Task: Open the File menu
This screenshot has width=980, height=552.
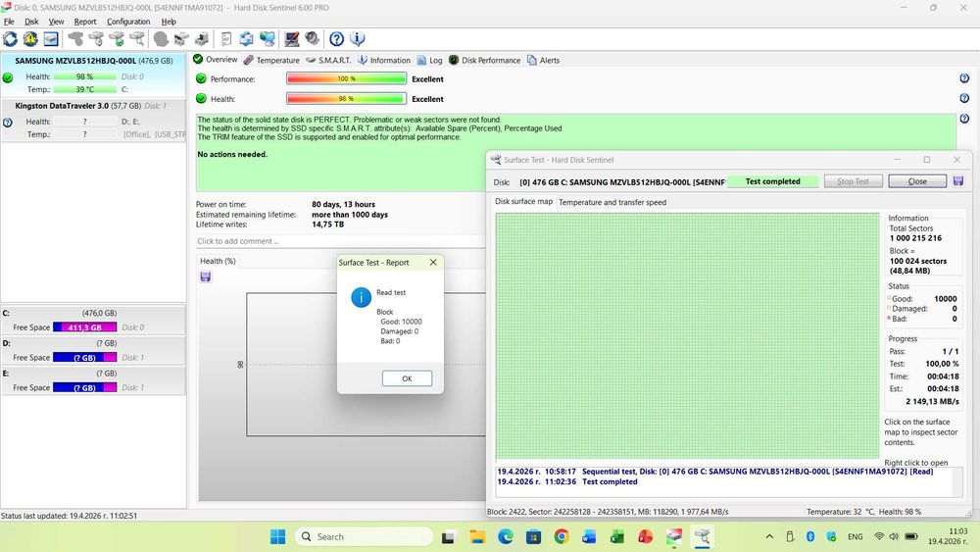Action: 9,22
